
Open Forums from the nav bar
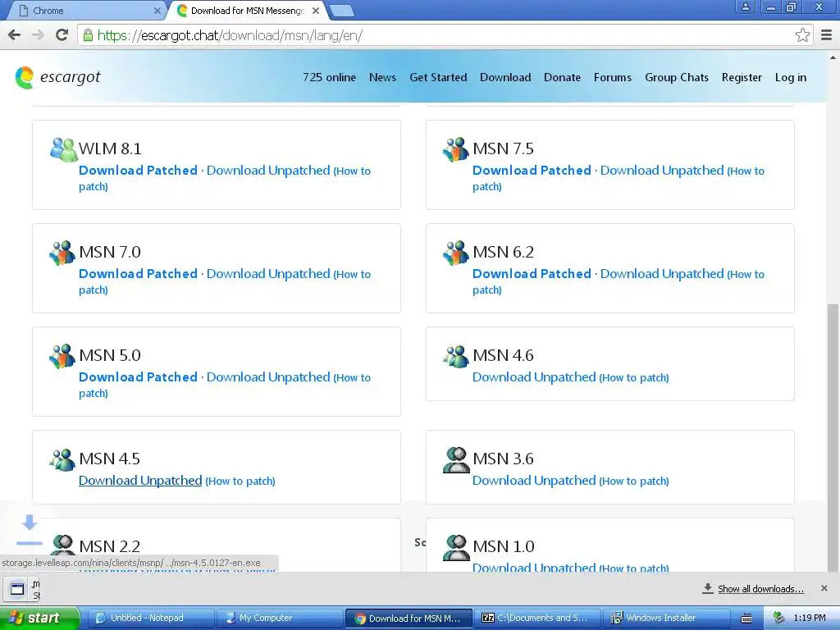612,77
